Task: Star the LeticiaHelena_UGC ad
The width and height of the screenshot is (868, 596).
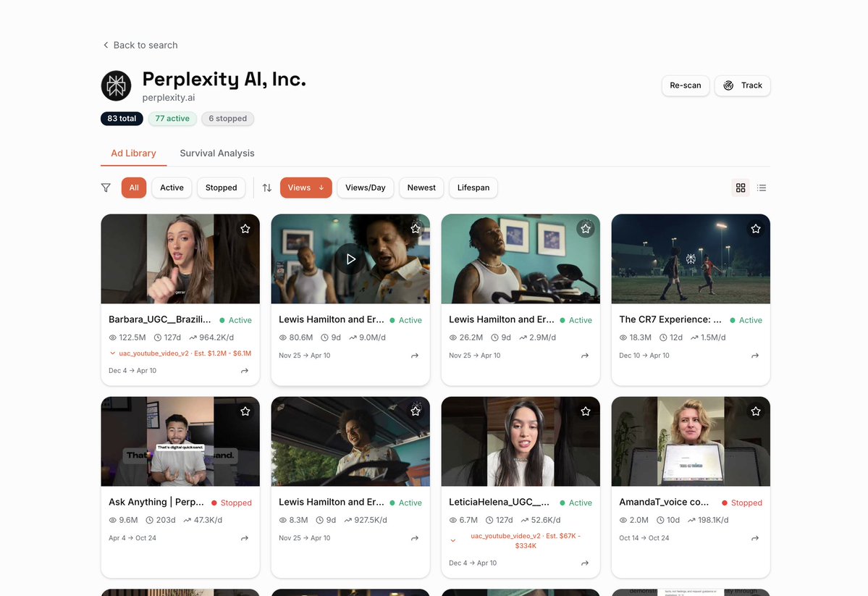Action: coord(586,411)
